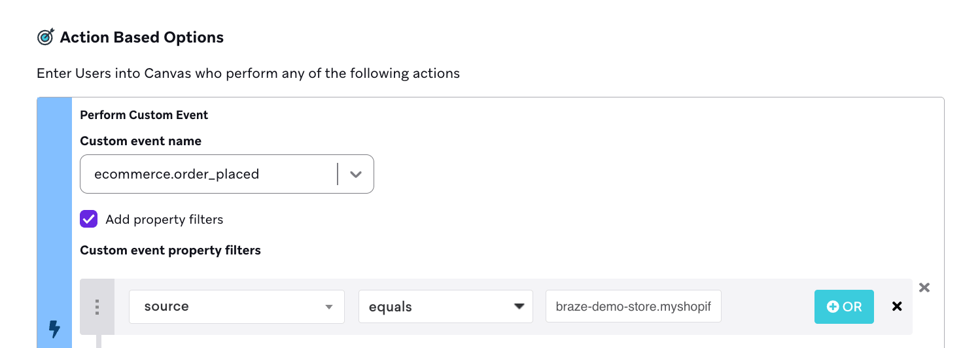Image resolution: width=980 pixels, height=348 pixels.
Task: Click the lightning bolt trigger icon
Action: [x=55, y=329]
